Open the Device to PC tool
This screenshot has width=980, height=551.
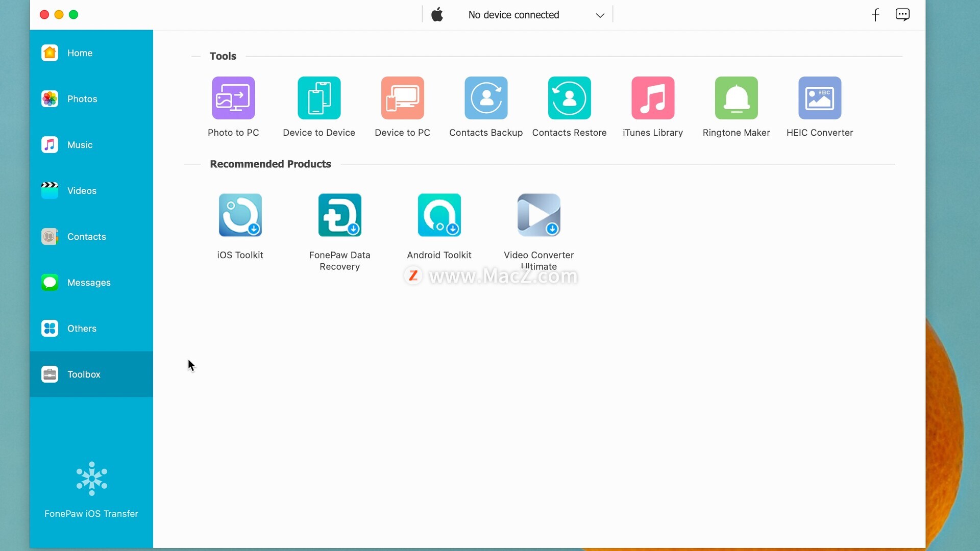tap(402, 98)
